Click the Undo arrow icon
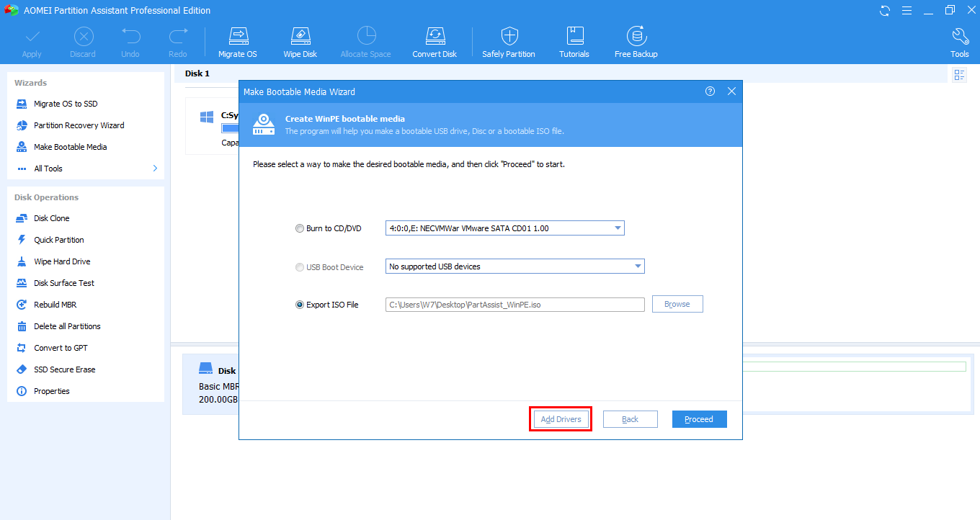 [x=130, y=36]
